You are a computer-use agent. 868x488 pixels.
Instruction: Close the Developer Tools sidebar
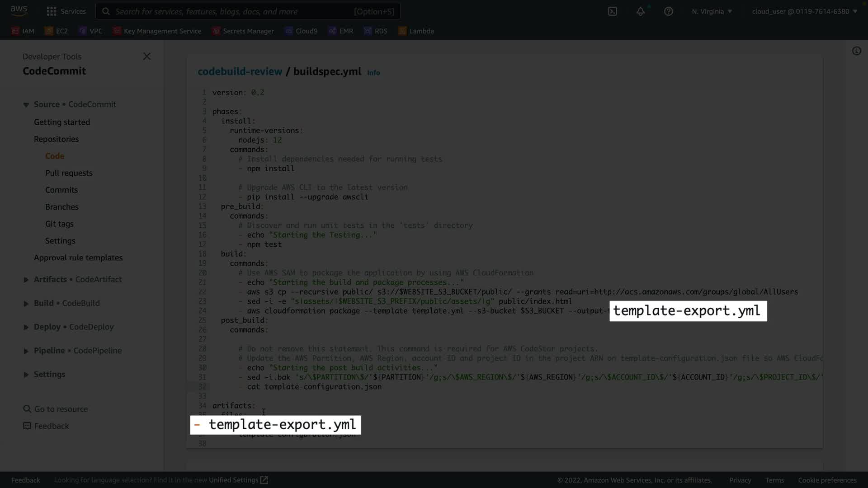coord(147,56)
